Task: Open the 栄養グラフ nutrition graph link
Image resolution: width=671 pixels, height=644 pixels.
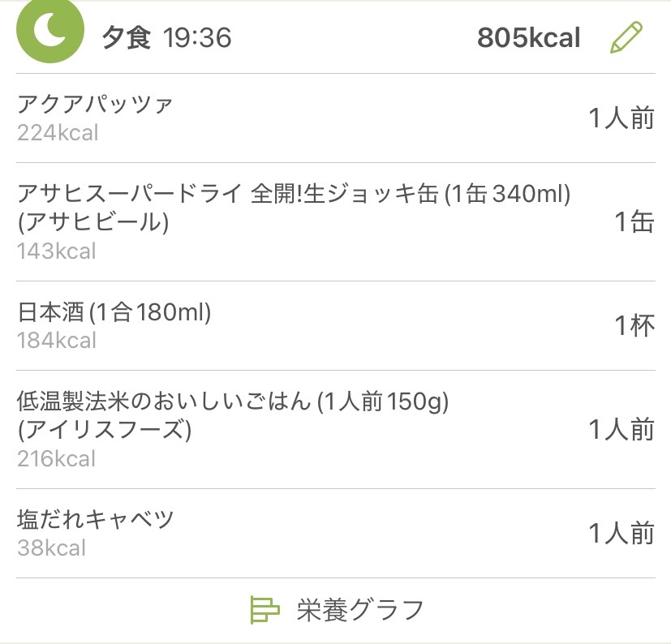Action: (x=360, y=609)
